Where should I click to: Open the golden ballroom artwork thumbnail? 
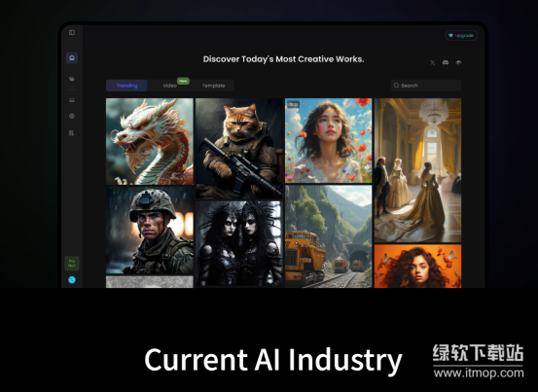[417, 170]
